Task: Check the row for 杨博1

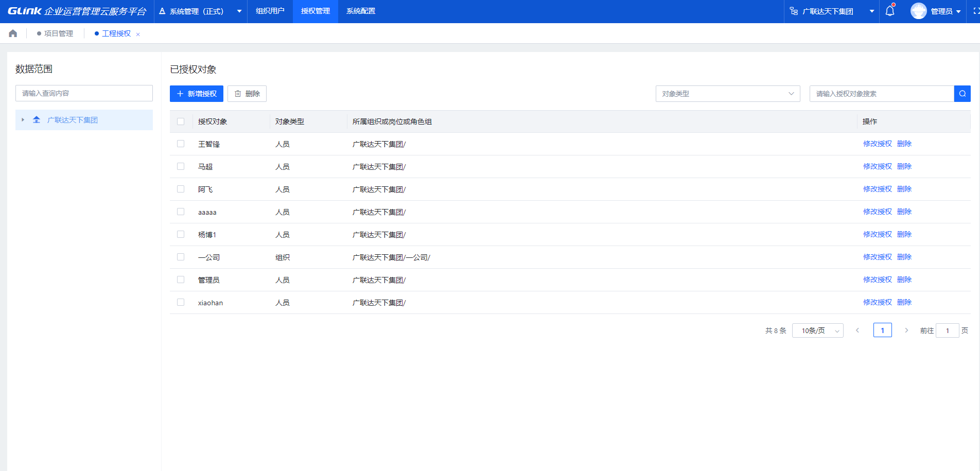Action: 181,234
